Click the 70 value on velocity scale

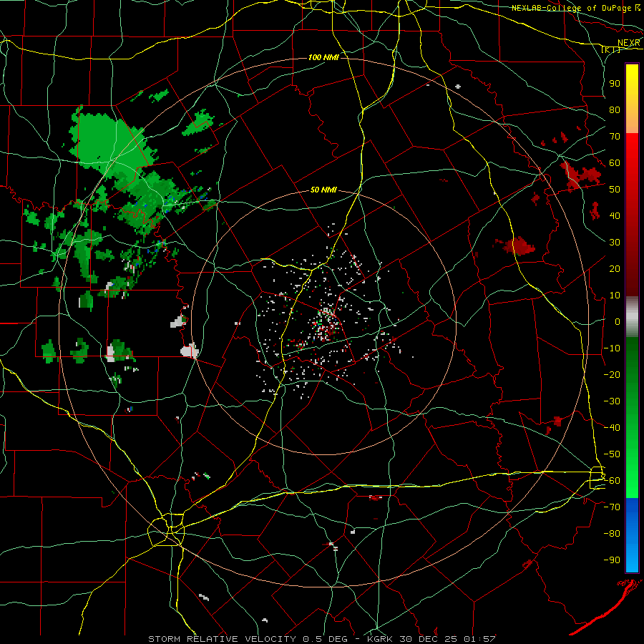point(615,137)
